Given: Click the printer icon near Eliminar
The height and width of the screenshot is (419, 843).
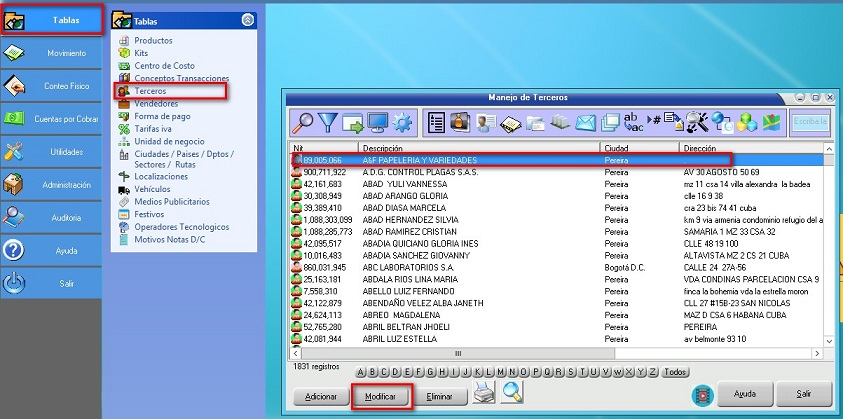Looking at the screenshot, I should tap(484, 394).
